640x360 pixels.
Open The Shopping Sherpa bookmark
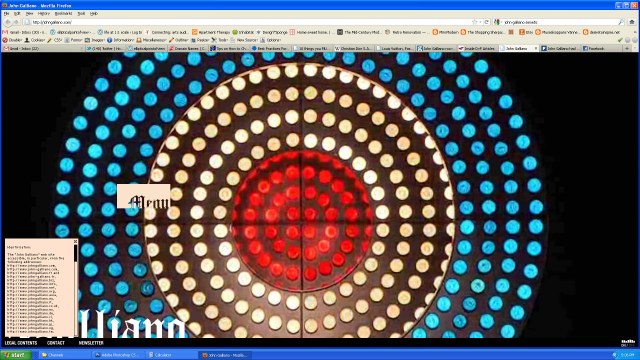point(483,32)
